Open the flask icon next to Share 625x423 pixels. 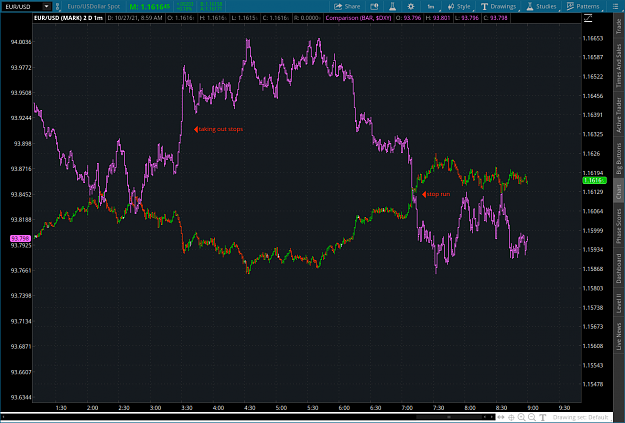click(x=392, y=6)
